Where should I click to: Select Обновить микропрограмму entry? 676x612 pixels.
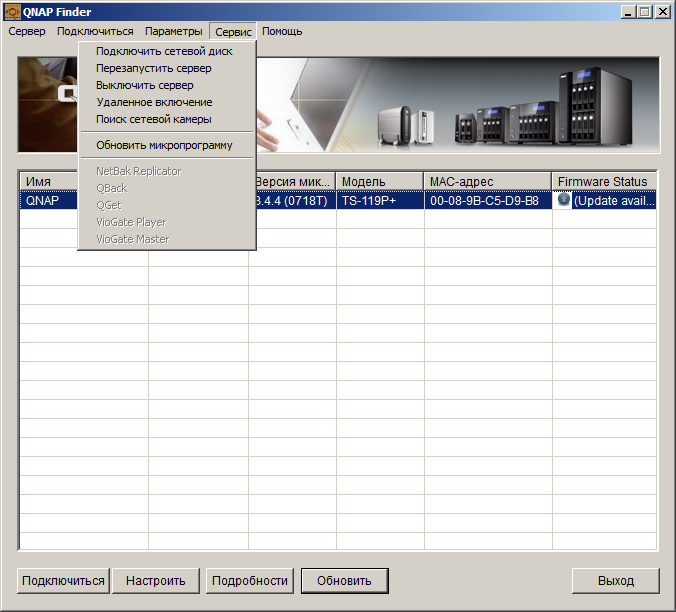(x=168, y=145)
